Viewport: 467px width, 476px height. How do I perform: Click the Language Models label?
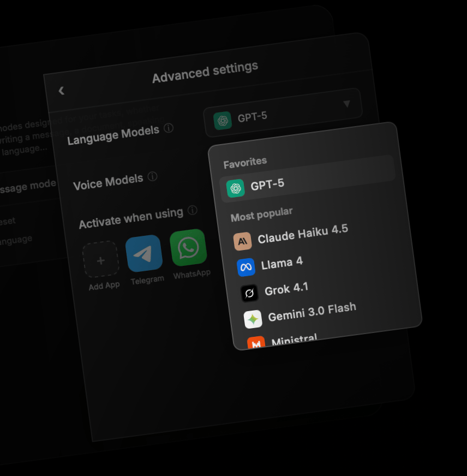(113, 134)
